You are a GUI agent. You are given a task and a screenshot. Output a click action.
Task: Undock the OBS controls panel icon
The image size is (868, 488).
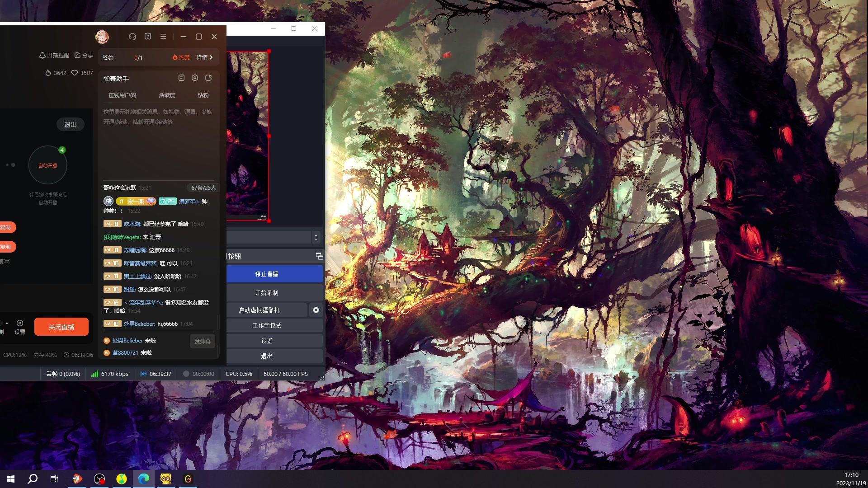(319, 256)
